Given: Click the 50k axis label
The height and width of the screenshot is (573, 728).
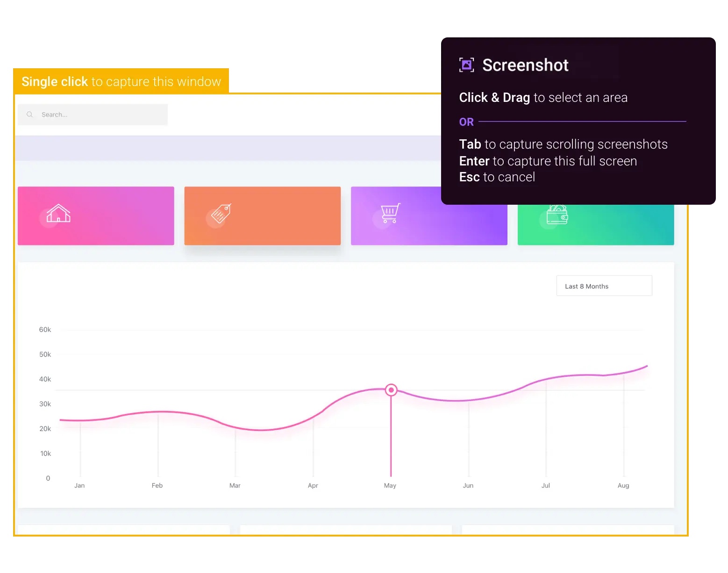Looking at the screenshot, I should [x=45, y=354].
